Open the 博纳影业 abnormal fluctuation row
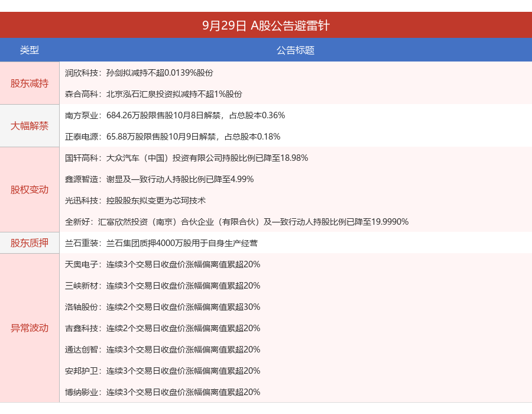Image resolution: width=532 pixels, height=414 pixels. (x=163, y=392)
